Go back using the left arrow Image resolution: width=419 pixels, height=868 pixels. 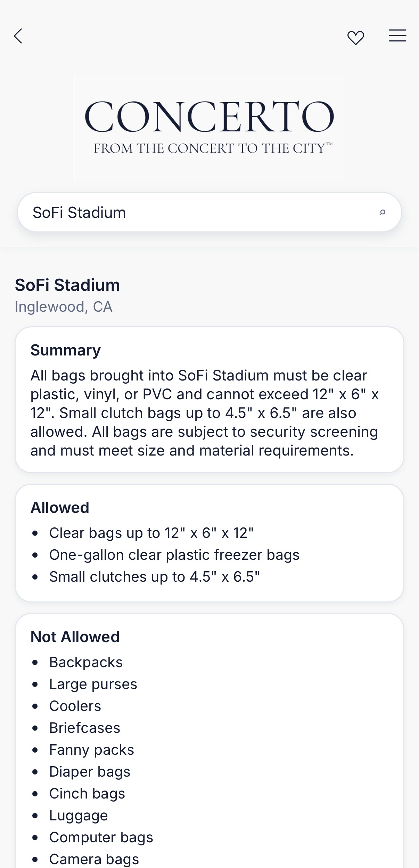tap(18, 36)
